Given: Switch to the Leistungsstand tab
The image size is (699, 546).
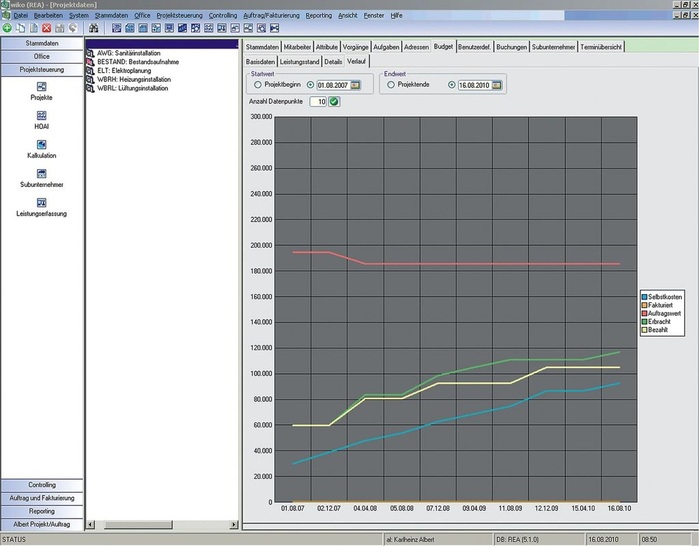Looking at the screenshot, I should click(298, 61).
